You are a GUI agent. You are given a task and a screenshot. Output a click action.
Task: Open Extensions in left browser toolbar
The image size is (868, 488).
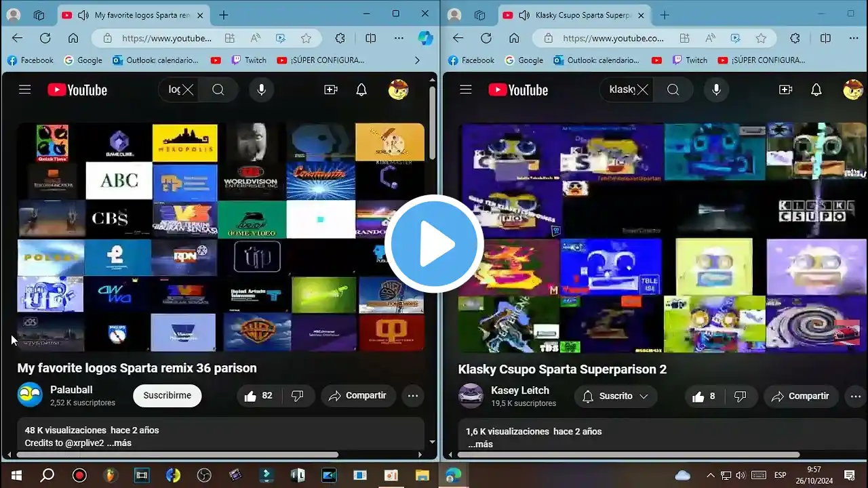click(x=340, y=39)
